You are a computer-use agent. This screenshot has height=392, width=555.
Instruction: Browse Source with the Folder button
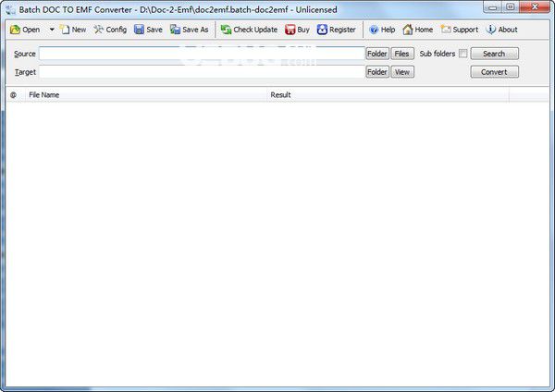pos(377,54)
